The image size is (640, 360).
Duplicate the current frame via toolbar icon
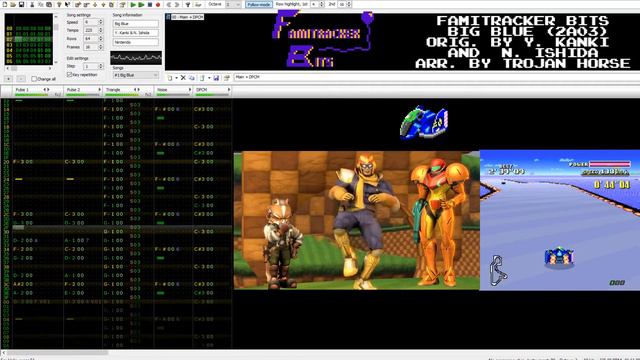(111, 4)
